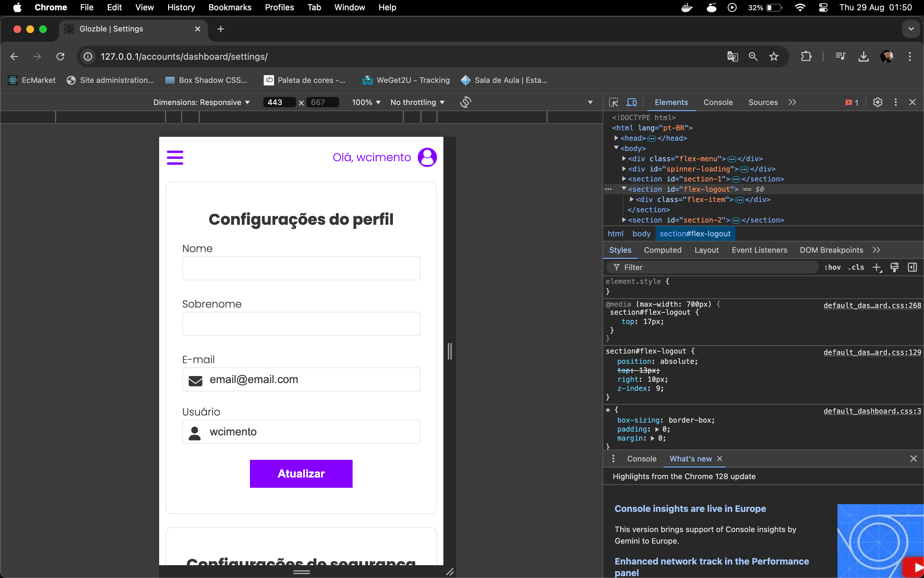Bookmark this page with the star icon

click(x=774, y=57)
